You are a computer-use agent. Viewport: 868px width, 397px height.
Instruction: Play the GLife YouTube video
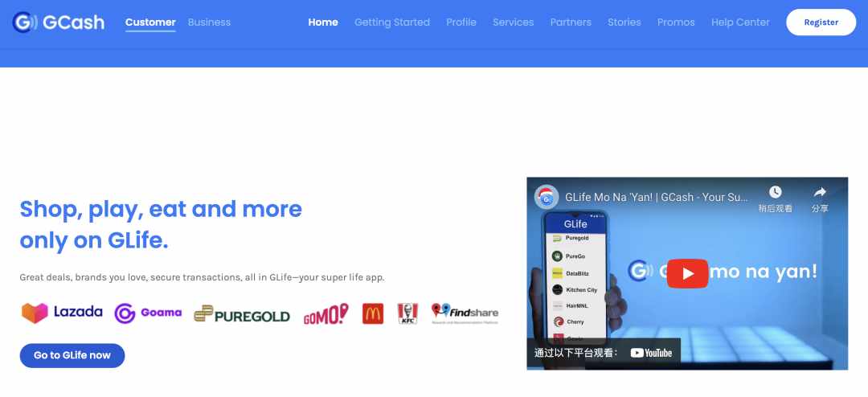pyautogui.click(x=687, y=273)
